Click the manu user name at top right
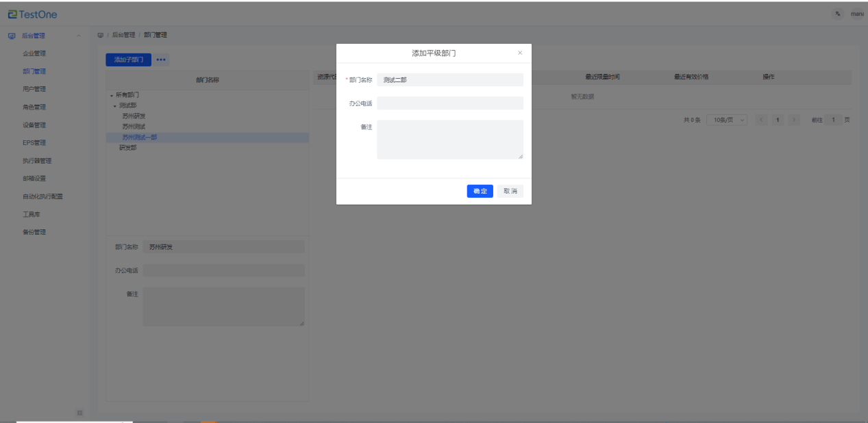This screenshot has height=423, width=868. pyautogui.click(x=857, y=14)
